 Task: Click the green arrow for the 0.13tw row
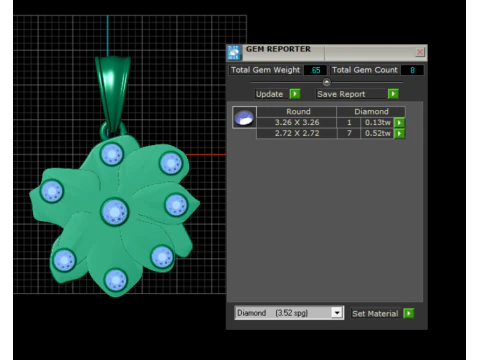pos(399,123)
